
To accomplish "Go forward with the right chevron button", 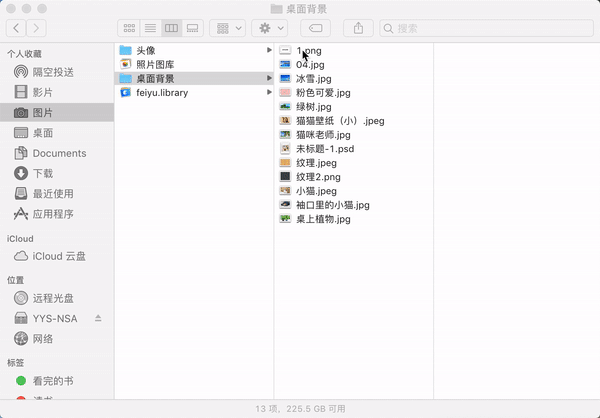I will click(x=36, y=28).
